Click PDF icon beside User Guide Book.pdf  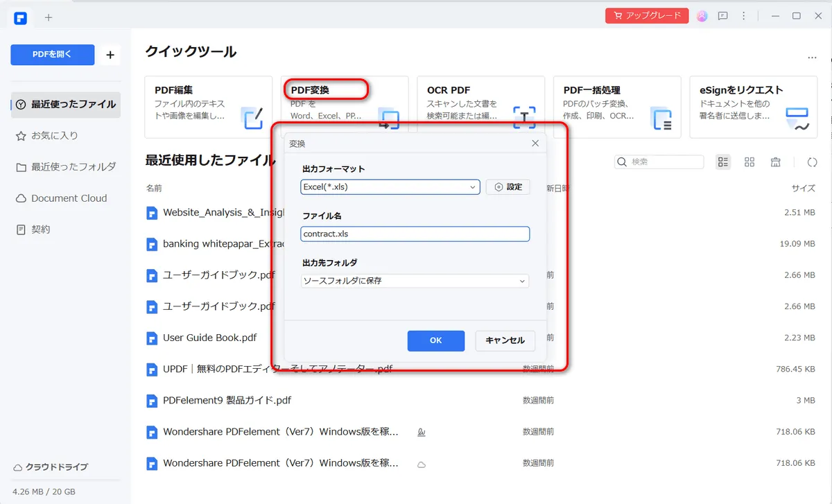[152, 338]
